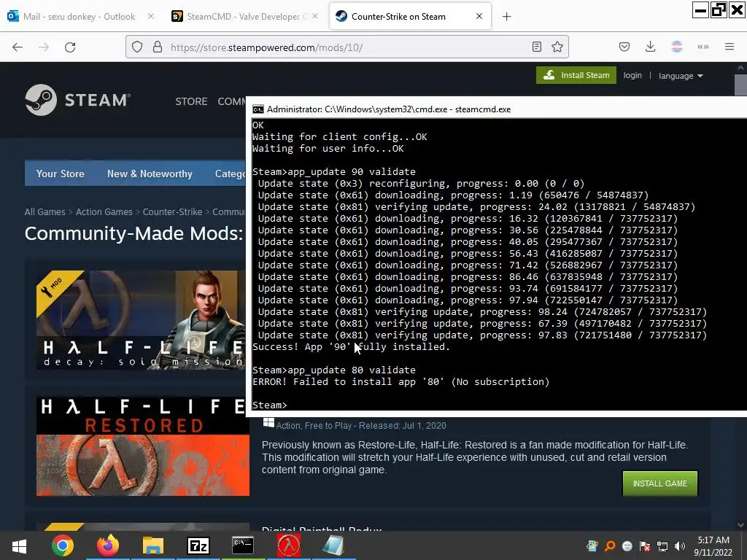
Task: Open Half-Life Decay Solo Mission thumbnail
Action: point(141,320)
